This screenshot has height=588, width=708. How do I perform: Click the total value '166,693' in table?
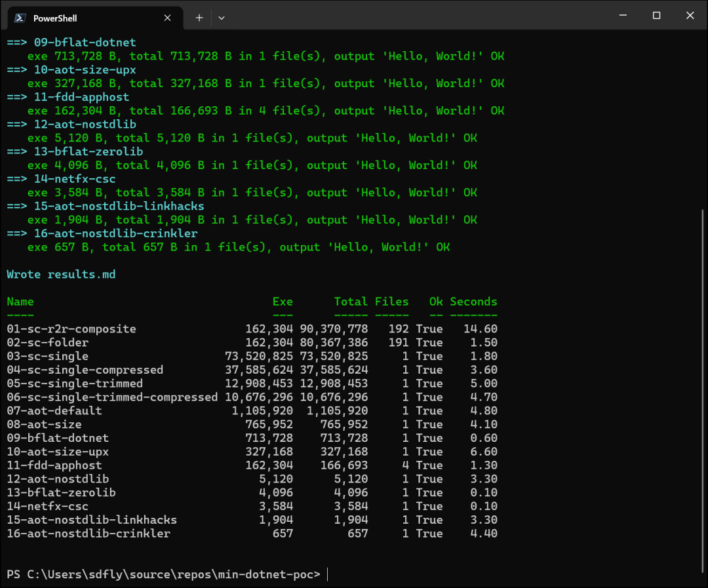click(x=344, y=465)
